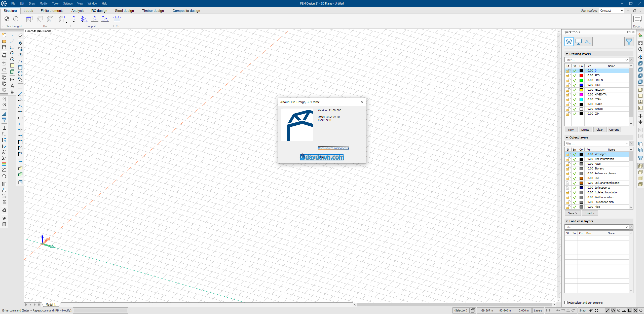Click the Line support tool
644x314 pixels.
(95, 19)
